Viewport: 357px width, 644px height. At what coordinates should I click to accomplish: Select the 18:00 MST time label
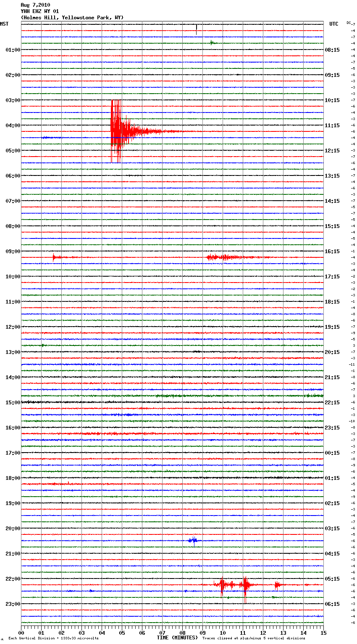[x=13, y=478]
